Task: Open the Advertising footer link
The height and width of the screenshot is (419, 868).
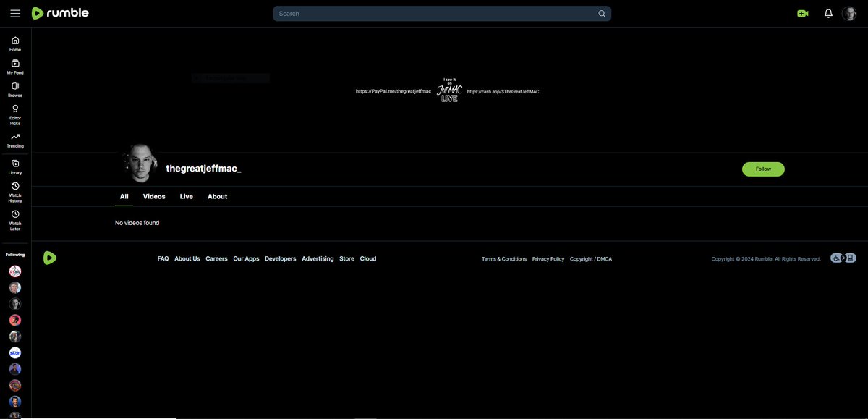Action: click(x=318, y=258)
